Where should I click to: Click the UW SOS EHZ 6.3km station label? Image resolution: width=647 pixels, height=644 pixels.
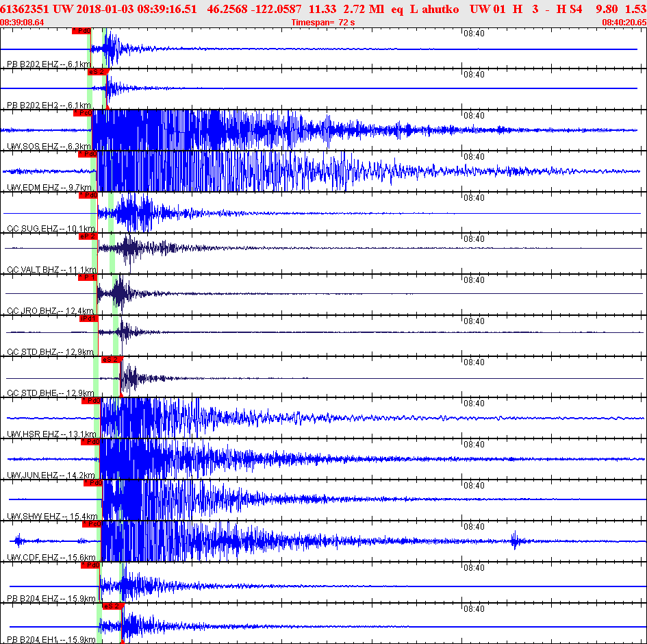point(49,147)
